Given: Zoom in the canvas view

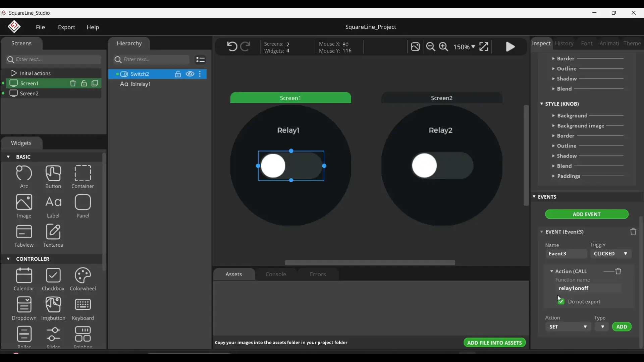Looking at the screenshot, I should tap(444, 47).
